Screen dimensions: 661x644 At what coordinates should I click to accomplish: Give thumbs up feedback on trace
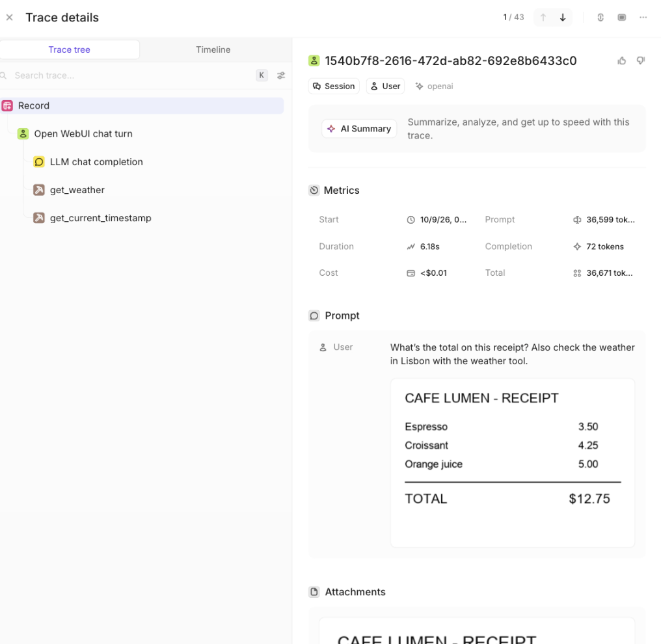coord(622,60)
